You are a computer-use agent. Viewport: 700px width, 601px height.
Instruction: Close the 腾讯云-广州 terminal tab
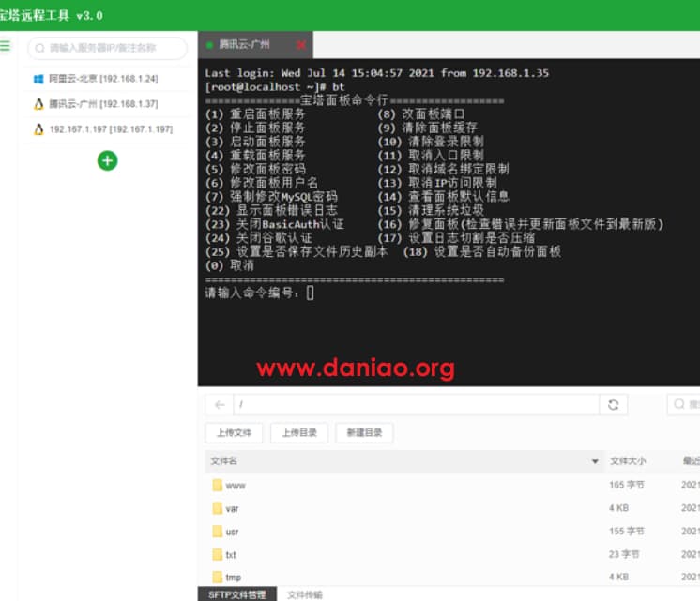tap(301, 45)
